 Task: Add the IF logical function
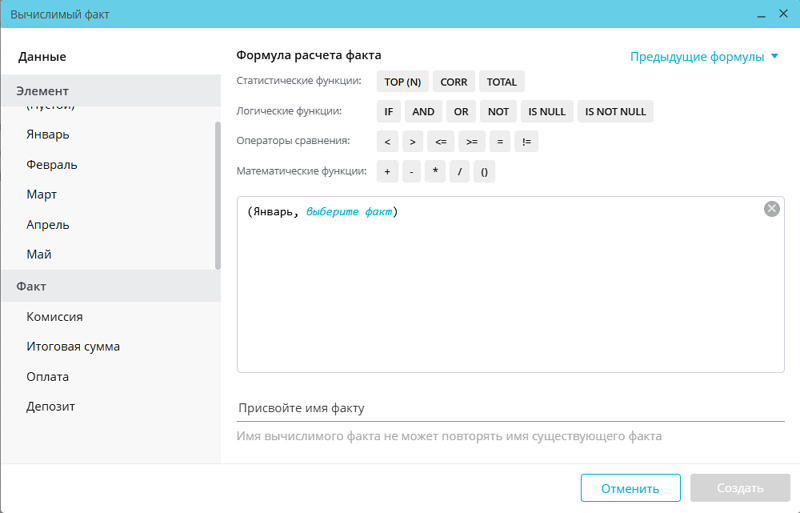pos(388,112)
